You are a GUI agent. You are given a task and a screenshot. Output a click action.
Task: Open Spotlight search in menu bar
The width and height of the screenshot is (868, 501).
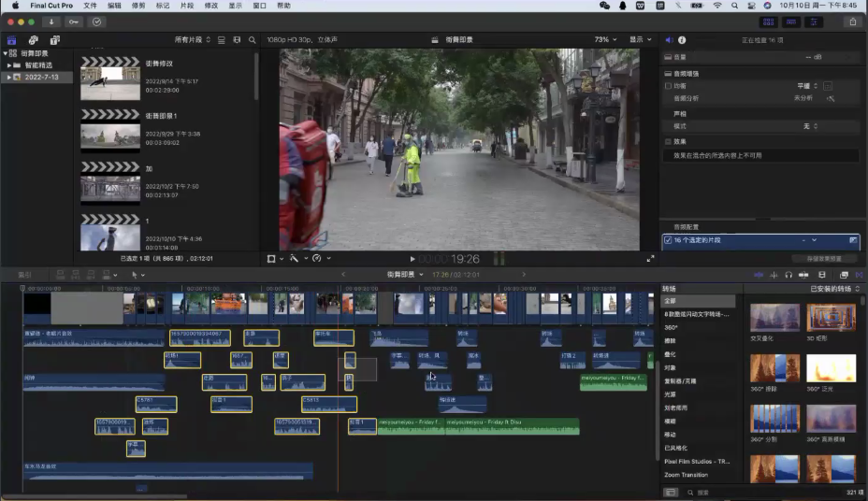point(734,6)
